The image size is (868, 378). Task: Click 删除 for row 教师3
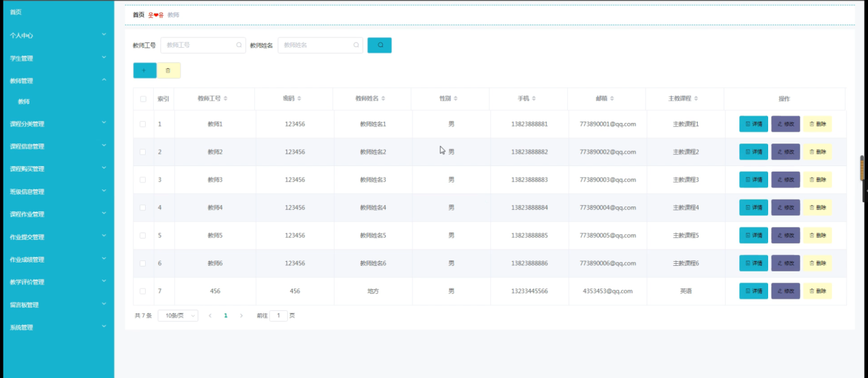tap(817, 180)
